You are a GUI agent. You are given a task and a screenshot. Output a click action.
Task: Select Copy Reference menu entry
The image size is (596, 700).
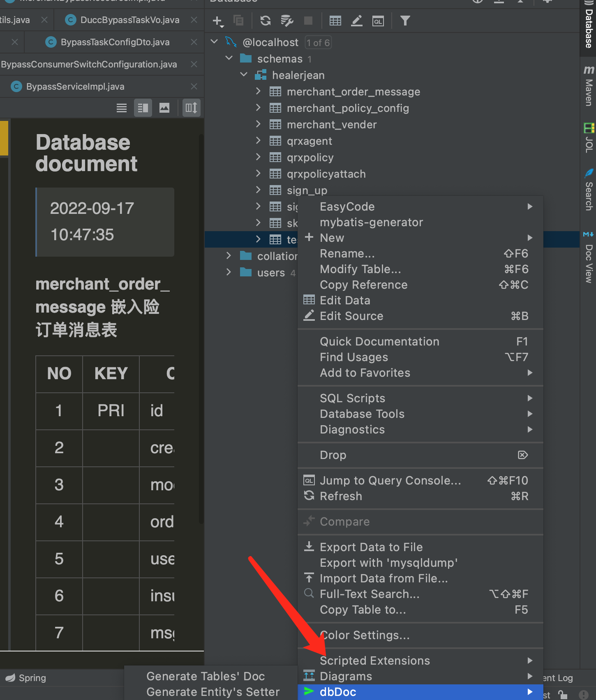pos(420,285)
